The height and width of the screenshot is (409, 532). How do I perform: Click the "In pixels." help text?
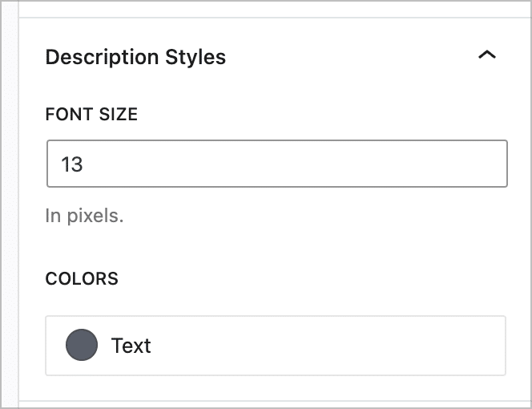(84, 216)
